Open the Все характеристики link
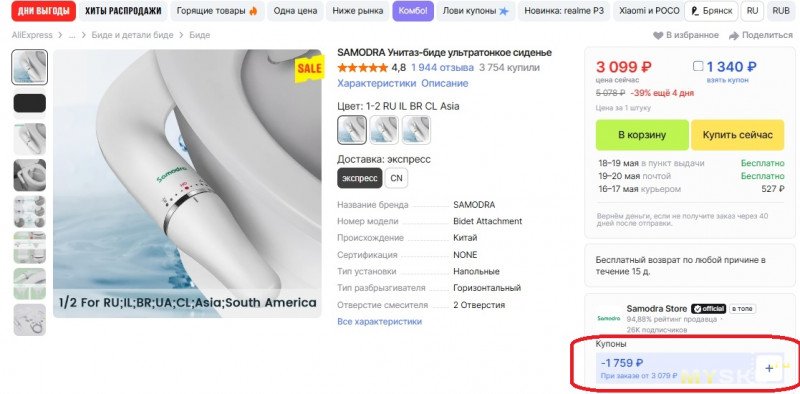The width and height of the screenshot is (800, 394). (x=380, y=322)
